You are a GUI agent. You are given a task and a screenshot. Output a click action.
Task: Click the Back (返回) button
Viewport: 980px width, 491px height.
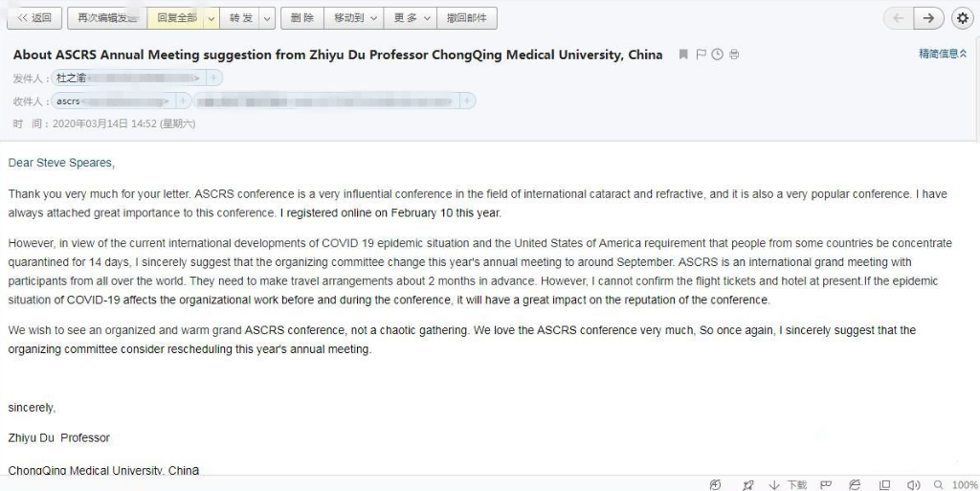pos(34,18)
